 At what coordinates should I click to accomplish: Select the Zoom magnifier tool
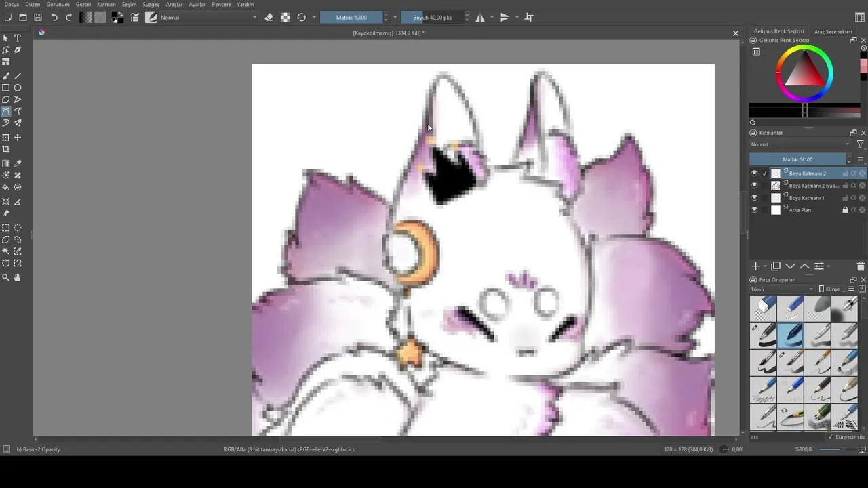6,277
